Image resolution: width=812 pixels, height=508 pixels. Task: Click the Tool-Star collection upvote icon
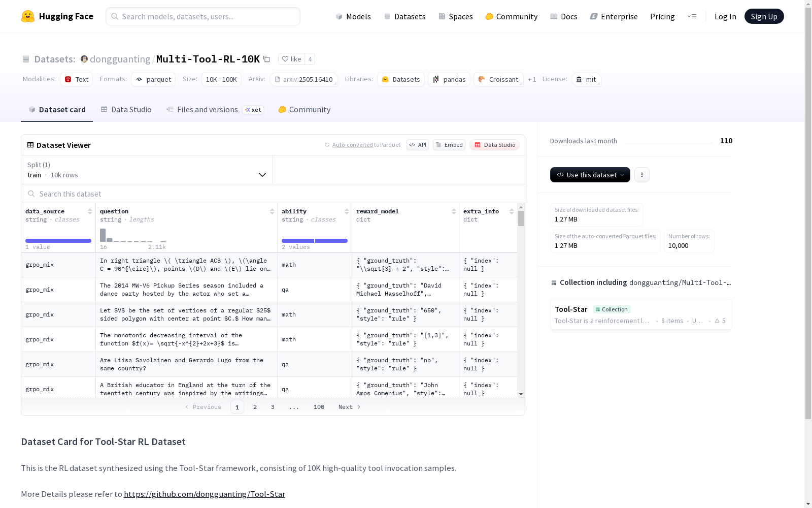click(717, 321)
